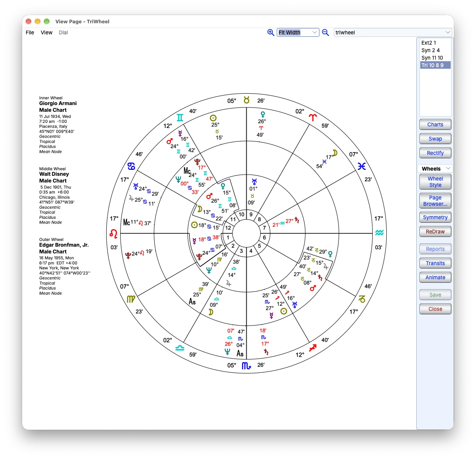Expand the Wheels dropdown

(x=435, y=169)
